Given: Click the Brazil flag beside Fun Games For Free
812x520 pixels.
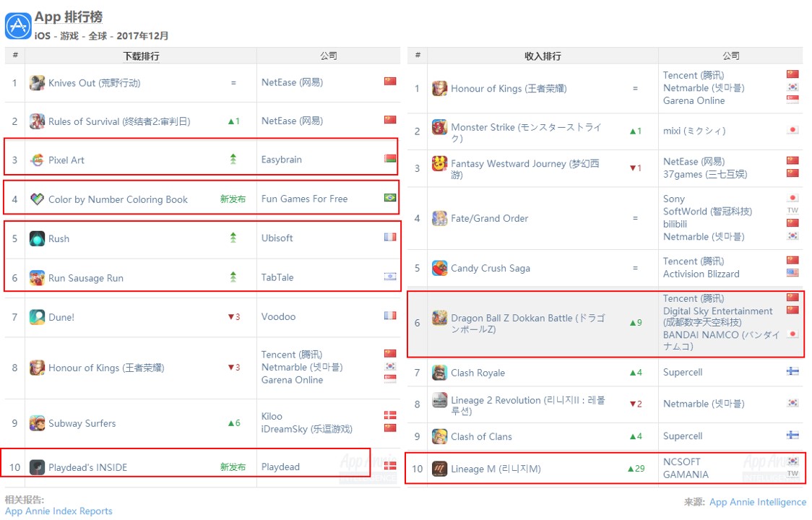Looking at the screenshot, I should click(390, 198).
